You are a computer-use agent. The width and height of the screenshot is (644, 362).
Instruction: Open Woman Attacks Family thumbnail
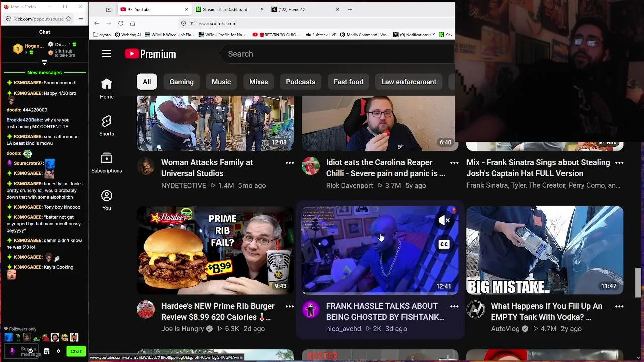[x=215, y=123]
